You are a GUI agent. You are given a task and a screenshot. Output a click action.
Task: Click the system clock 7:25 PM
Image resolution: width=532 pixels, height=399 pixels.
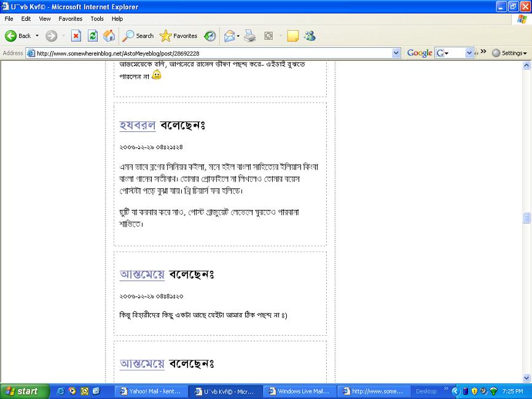[x=513, y=391]
